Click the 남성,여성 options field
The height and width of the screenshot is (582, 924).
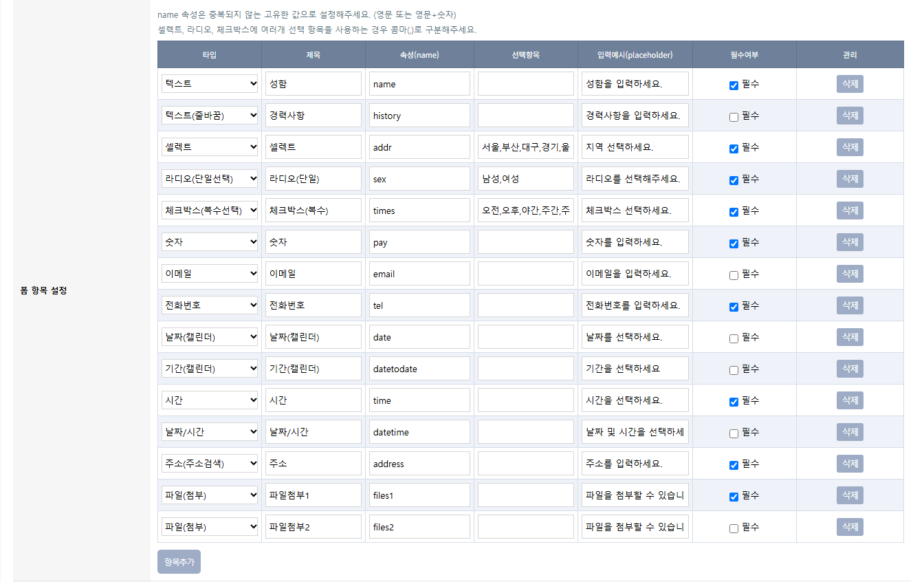coord(526,179)
